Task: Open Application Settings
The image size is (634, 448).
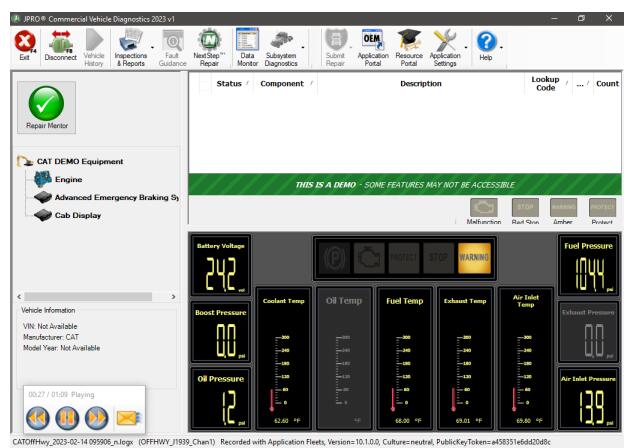Action: (x=445, y=47)
